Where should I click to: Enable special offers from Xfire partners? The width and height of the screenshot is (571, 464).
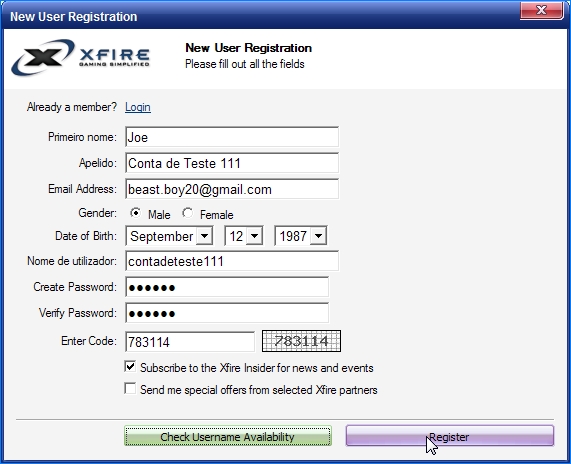(x=130, y=389)
